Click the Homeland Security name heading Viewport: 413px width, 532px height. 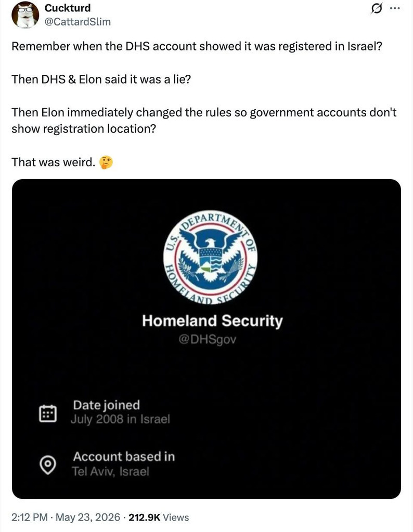tap(212, 321)
